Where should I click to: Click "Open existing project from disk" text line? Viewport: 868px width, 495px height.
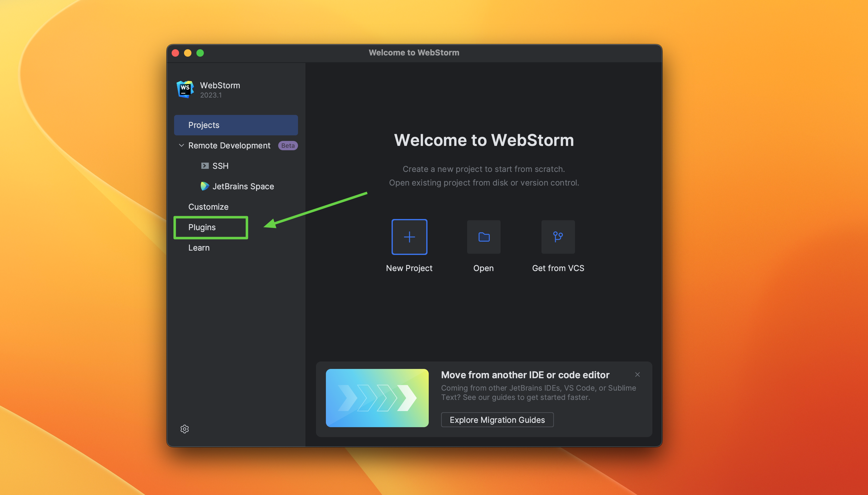pyautogui.click(x=484, y=182)
